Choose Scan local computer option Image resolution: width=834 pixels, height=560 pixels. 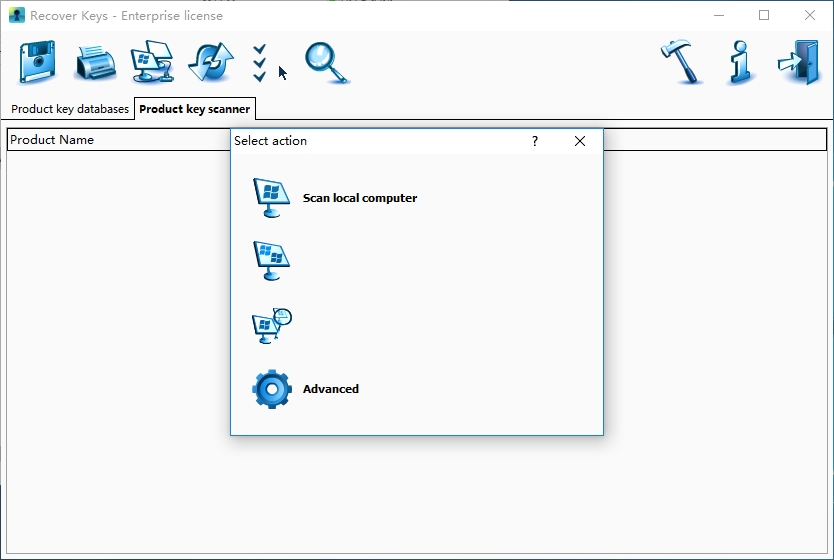tap(360, 198)
